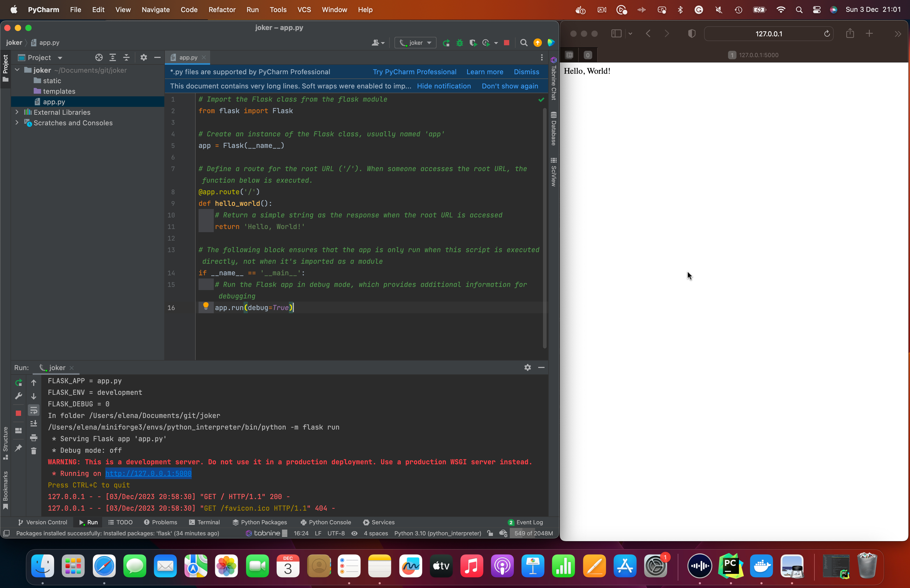This screenshot has width=910, height=588.
Task: Jump up the stack trace arrow
Action: [34, 383]
